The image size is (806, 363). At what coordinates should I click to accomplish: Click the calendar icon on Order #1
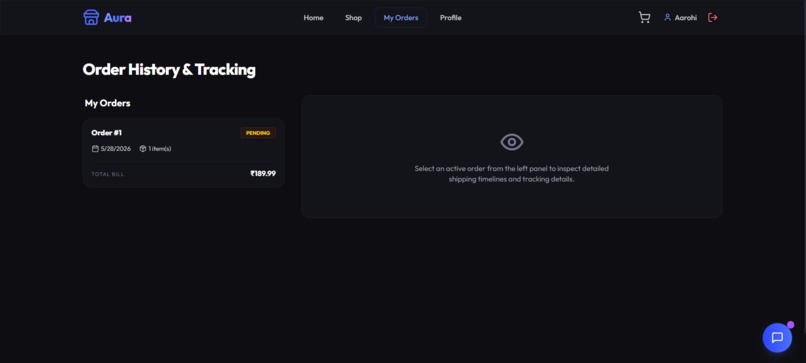pyautogui.click(x=95, y=149)
